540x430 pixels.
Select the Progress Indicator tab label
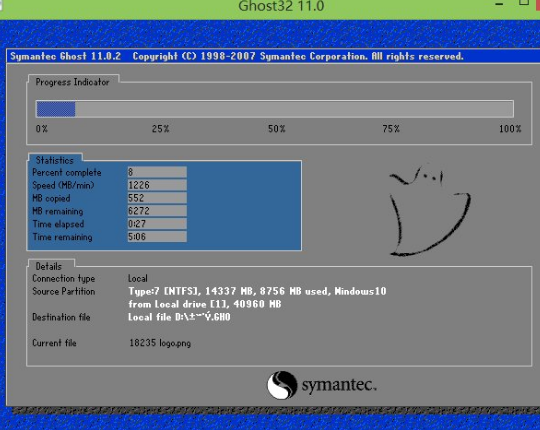tap(73, 82)
